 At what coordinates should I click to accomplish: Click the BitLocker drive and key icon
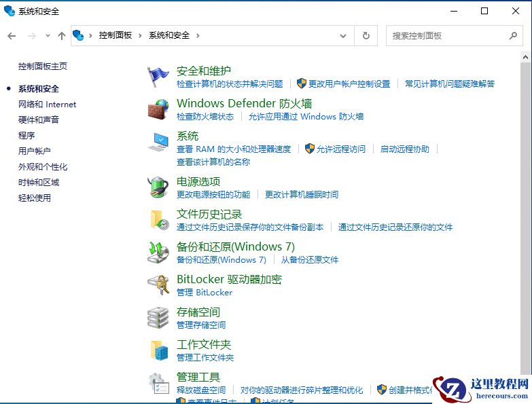click(x=158, y=285)
